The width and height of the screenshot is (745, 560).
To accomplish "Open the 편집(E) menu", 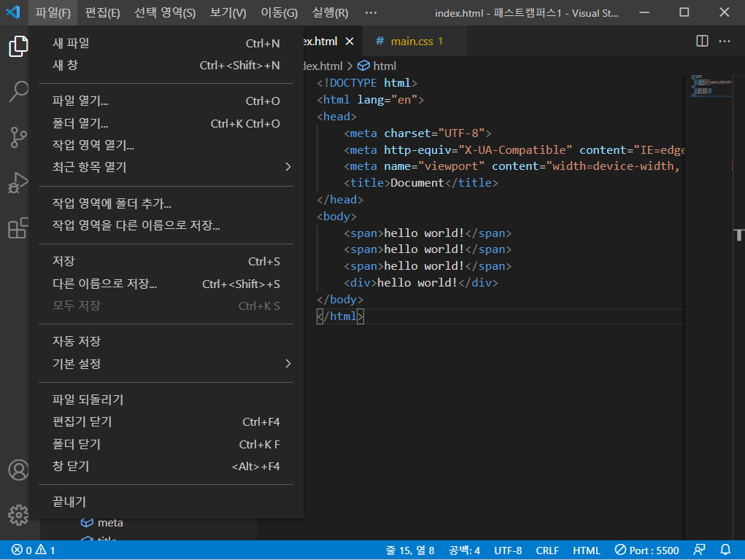I will (x=102, y=13).
